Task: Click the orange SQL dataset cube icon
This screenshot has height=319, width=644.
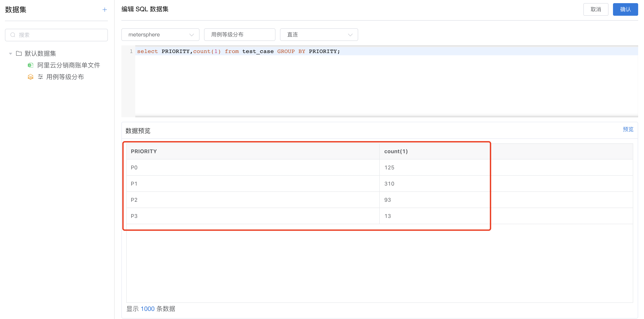Action: [31, 77]
